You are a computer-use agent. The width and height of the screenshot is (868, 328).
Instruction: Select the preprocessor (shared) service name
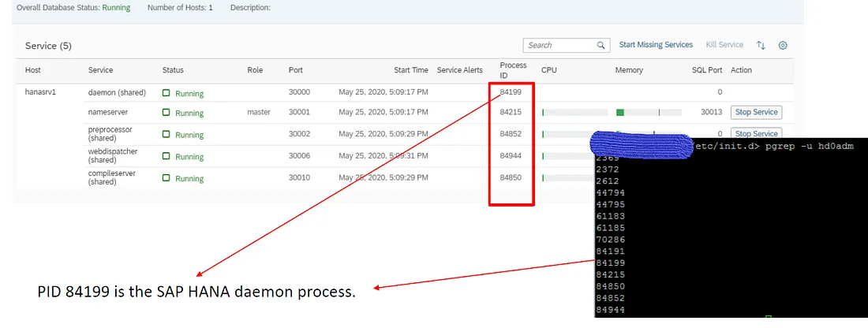[x=110, y=133]
